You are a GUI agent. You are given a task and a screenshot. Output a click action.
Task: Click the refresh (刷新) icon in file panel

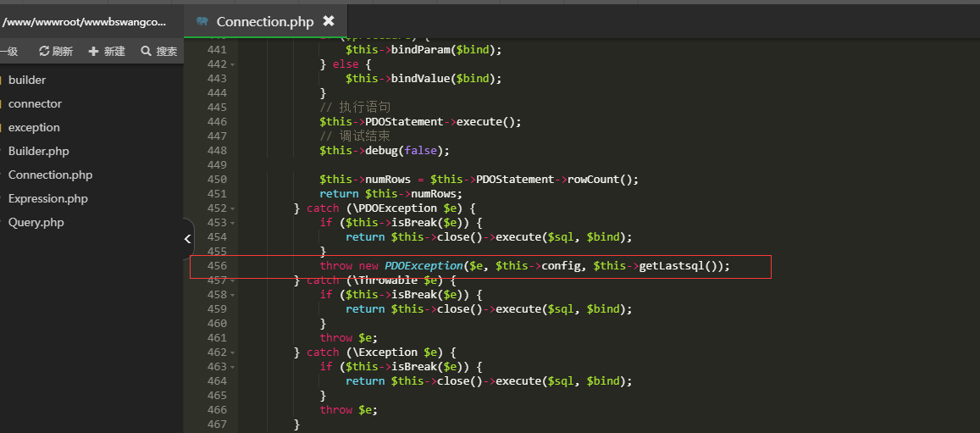point(45,52)
